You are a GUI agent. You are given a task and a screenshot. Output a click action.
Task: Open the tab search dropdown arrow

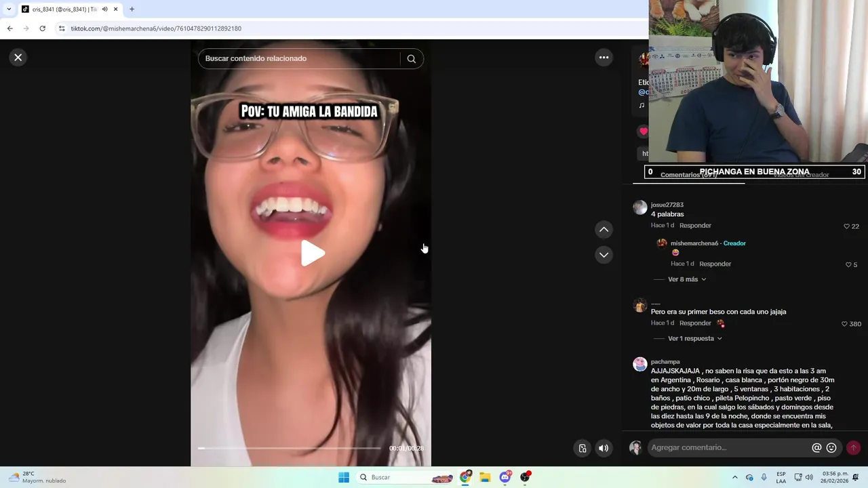click(x=8, y=9)
